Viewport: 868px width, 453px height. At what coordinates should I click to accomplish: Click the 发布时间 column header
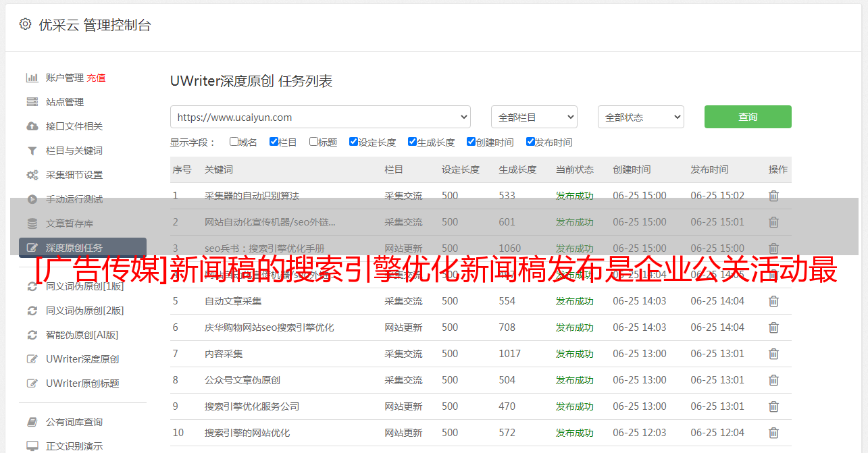(x=709, y=169)
